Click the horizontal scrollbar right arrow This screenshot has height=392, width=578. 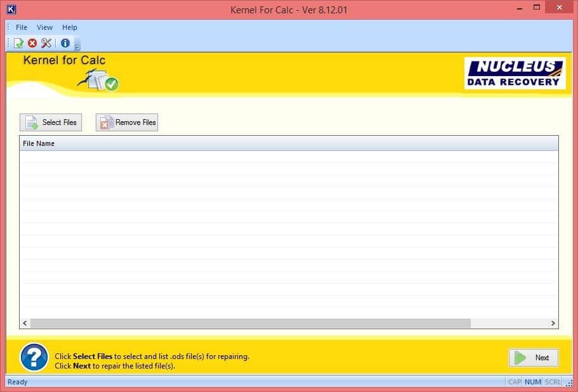(x=553, y=323)
